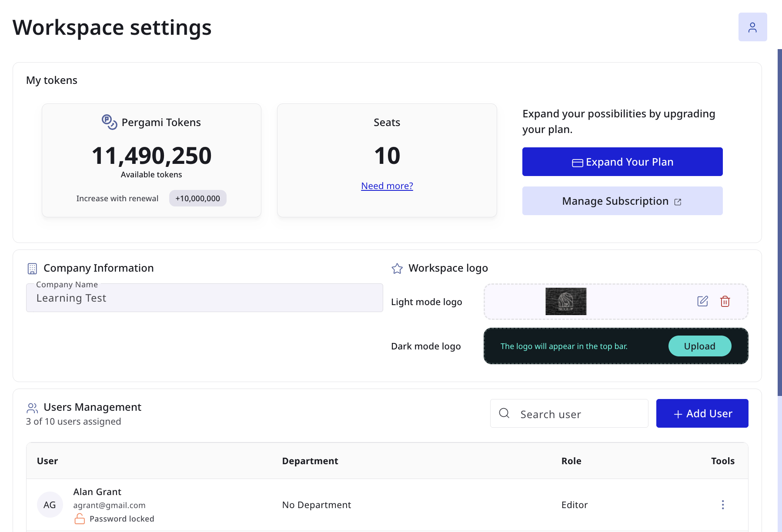Click the Role column header
782x532 pixels.
pos(571,461)
